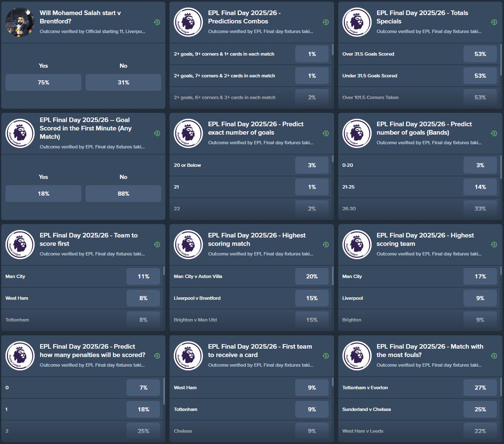Open 'Will Mohamed Salah start v Brentford?' title

click(x=81, y=17)
